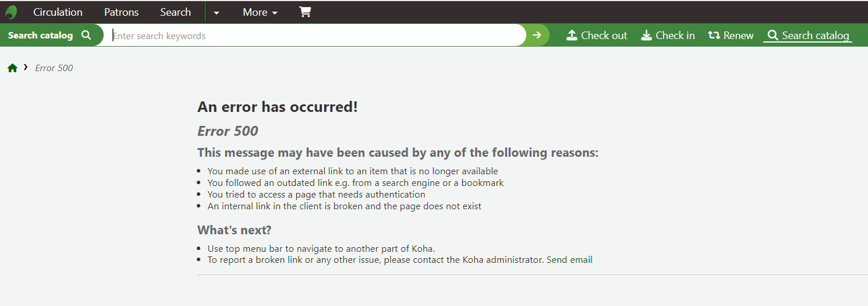Click the "What's next?" heading

click(x=234, y=230)
